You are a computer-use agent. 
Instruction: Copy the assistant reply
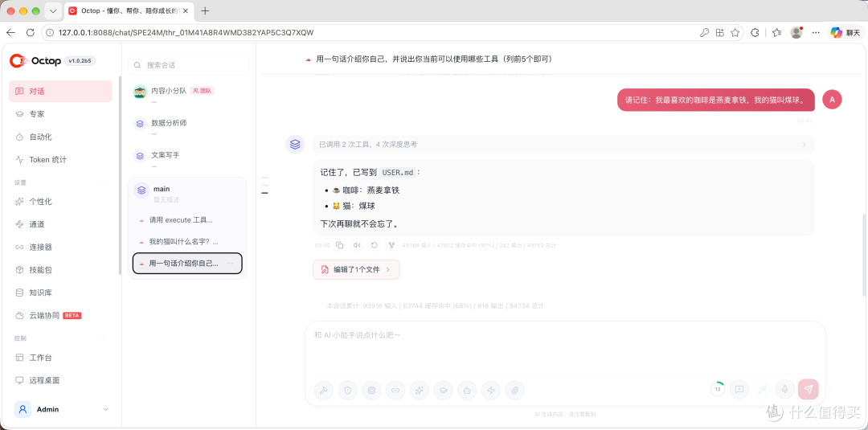tap(340, 245)
